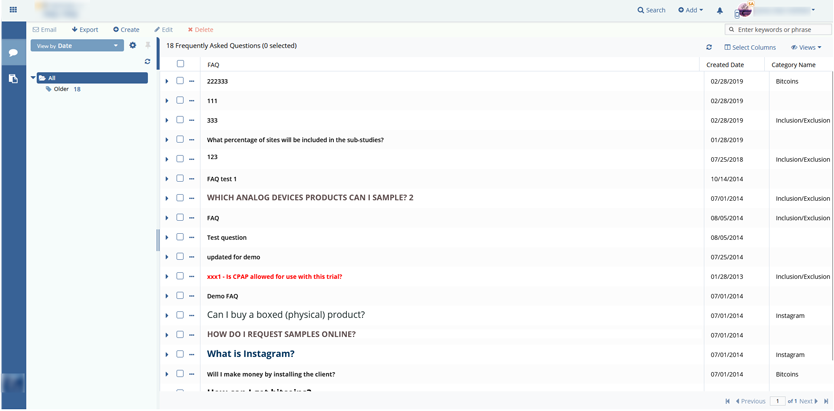
Task: Click the gear icon beside View by Date
Action: tap(132, 46)
